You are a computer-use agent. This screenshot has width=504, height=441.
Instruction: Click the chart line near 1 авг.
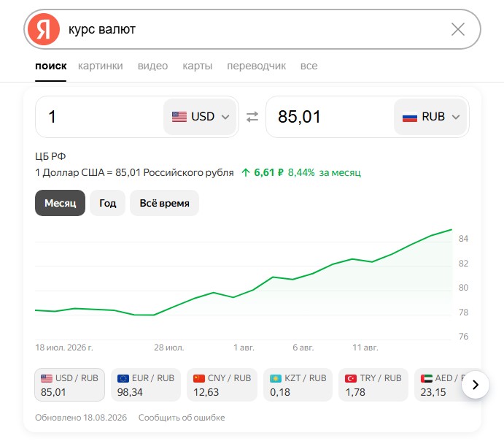[x=244, y=294]
